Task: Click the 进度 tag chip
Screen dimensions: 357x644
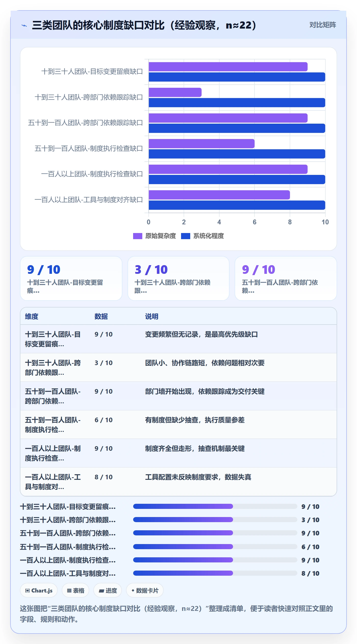Action: [108, 590]
